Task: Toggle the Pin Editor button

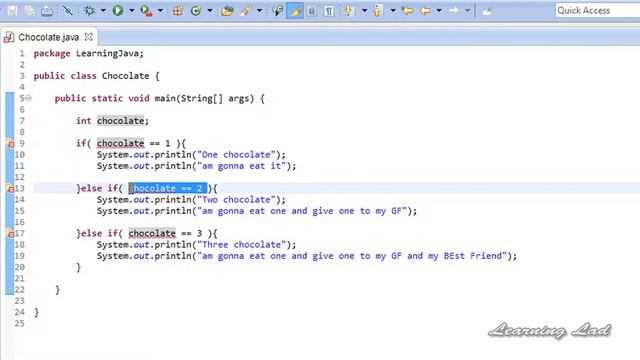Action: [x=487, y=11]
